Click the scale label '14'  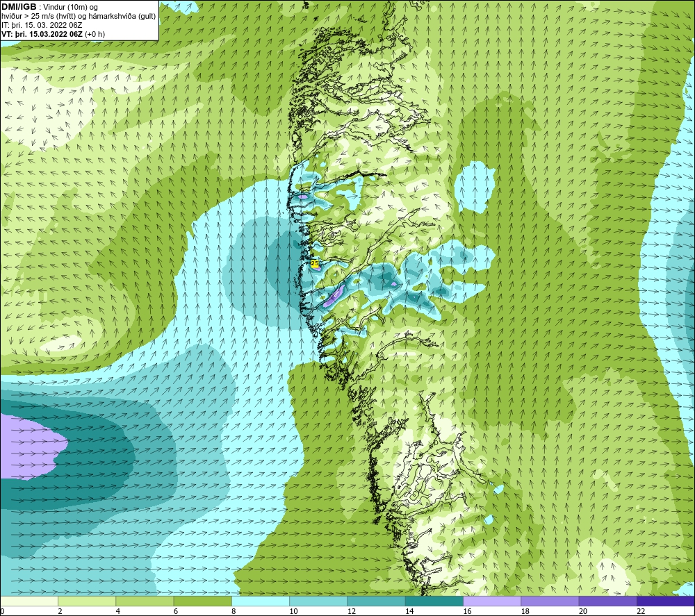[409, 611]
